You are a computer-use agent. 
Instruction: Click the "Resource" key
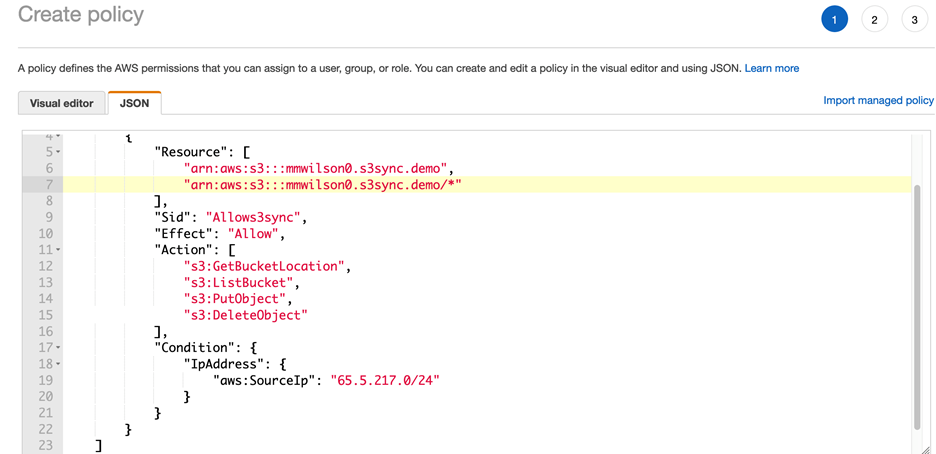191,152
